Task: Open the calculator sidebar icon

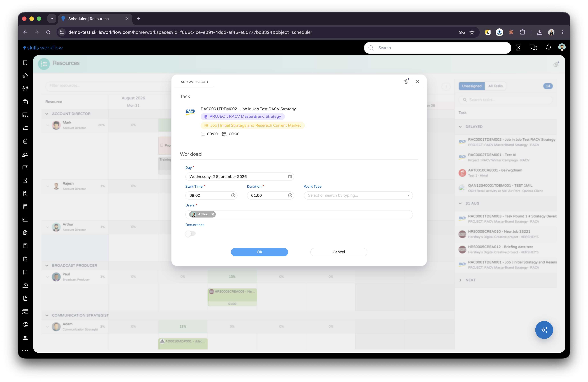Action: [x=25, y=207]
